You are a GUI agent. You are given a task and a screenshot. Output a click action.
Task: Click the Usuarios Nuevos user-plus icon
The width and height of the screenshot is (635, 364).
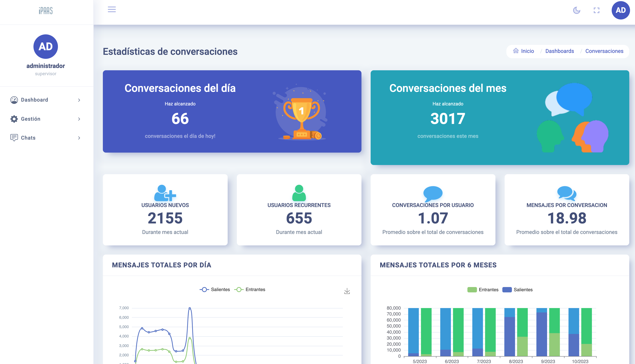(x=165, y=193)
